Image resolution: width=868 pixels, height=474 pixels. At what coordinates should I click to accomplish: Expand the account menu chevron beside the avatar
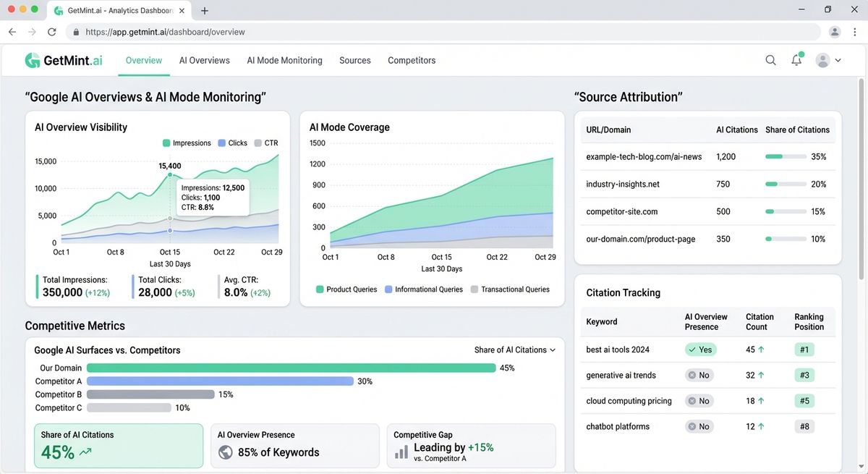(x=838, y=61)
